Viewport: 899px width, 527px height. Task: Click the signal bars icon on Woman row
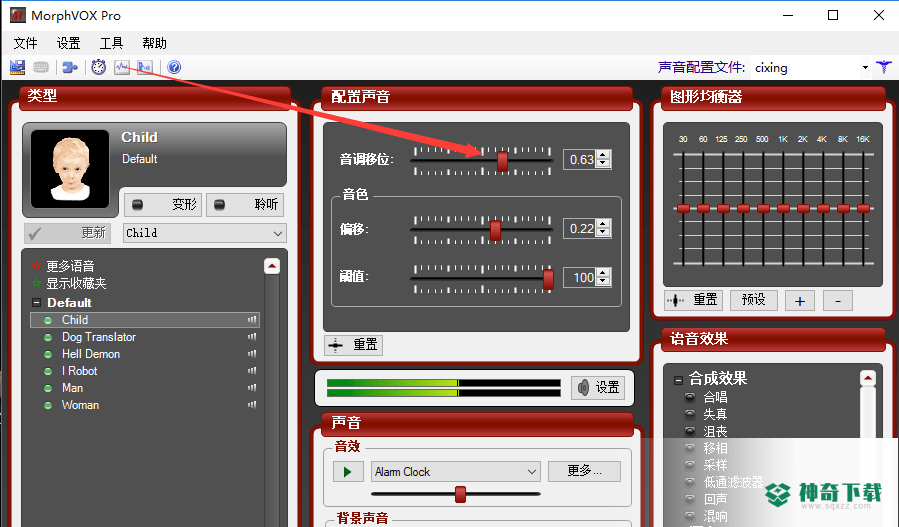pyautogui.click(x=252, y=405)
